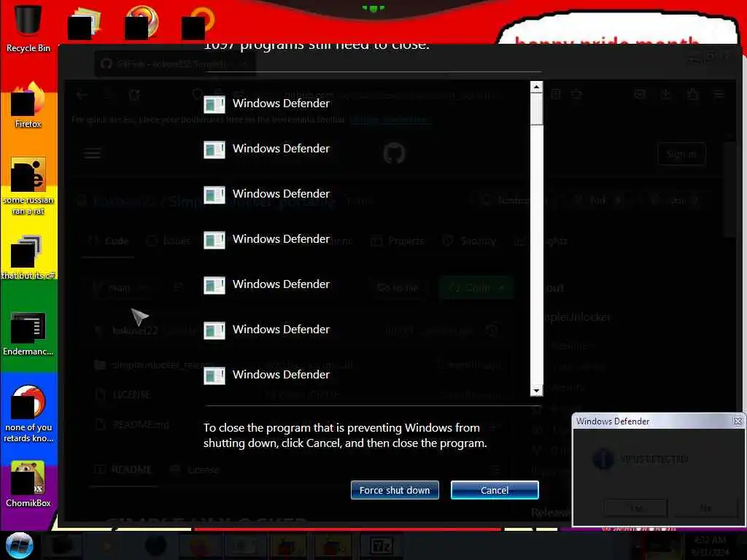Click the Go to file button

(x=398, y=287)
